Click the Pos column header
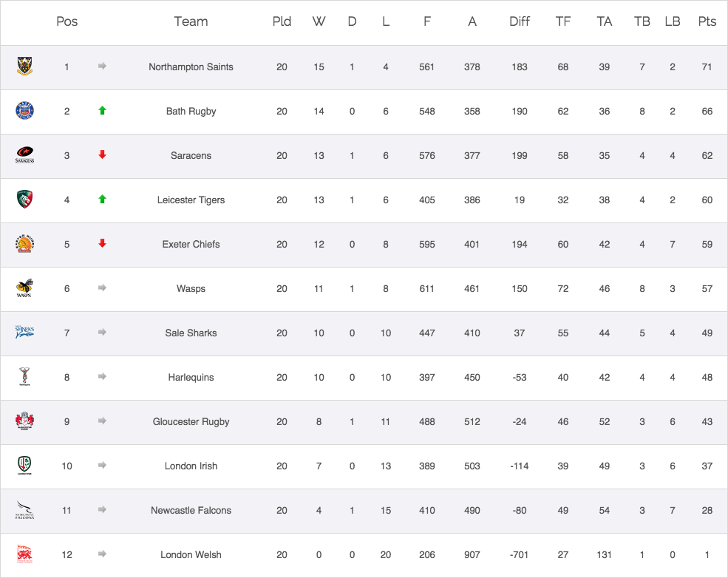This screenshot has height=578, width=728. (67, 21)
